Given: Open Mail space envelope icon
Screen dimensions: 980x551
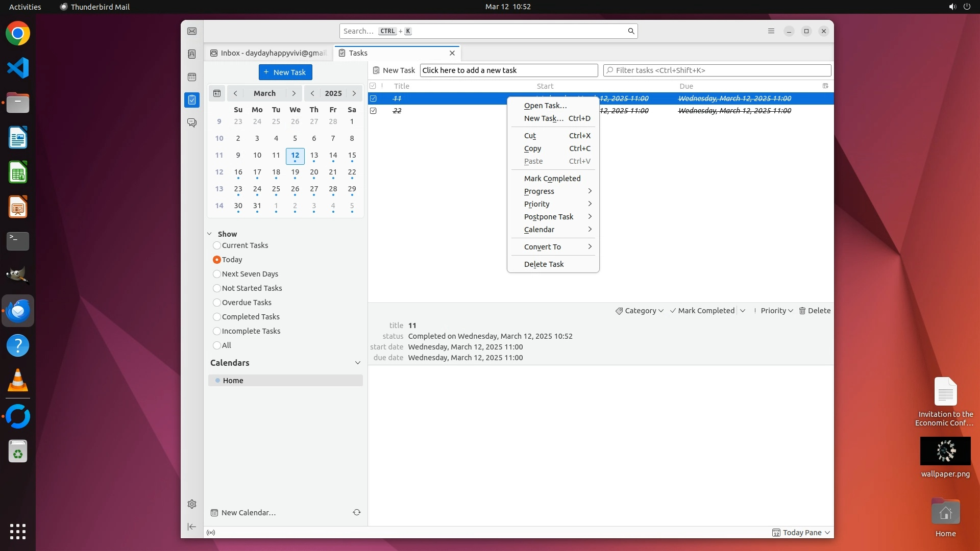Looking at the screenshot, I should tap(192, 31).
